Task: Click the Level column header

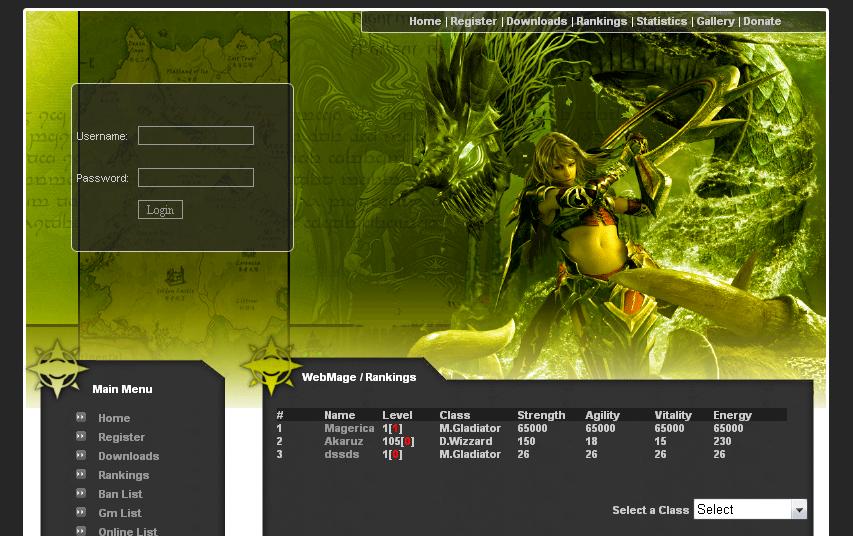Action: tap(397, 415)
